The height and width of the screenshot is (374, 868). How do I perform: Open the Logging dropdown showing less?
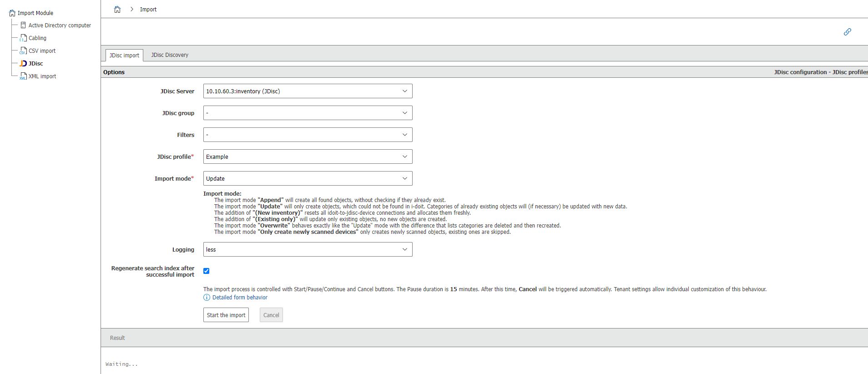click(308, 249)
